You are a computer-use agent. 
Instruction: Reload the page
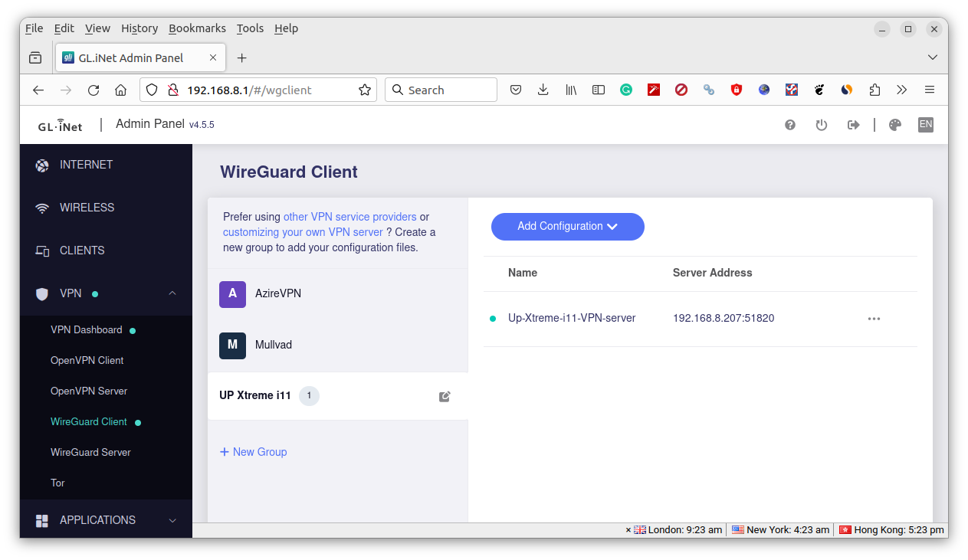pyautogui.click(x=94, y=90)
